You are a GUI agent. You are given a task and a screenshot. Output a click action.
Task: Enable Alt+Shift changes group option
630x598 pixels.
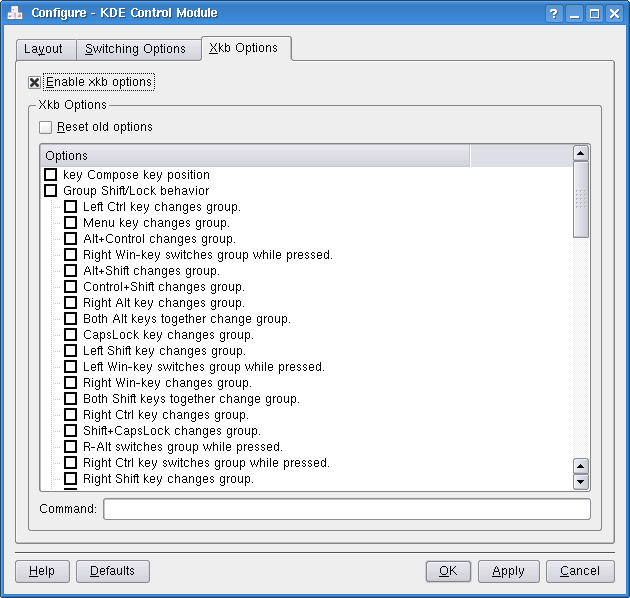point(70,271)
